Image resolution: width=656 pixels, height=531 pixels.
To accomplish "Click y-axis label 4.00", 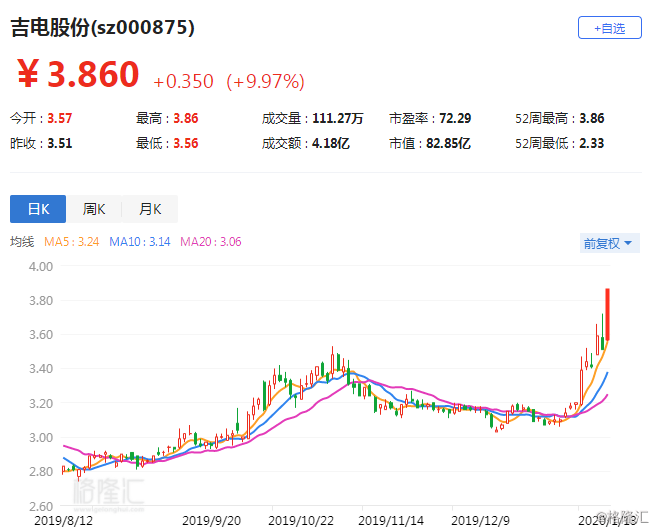I will pyautogui.click(x=41, y=267).
